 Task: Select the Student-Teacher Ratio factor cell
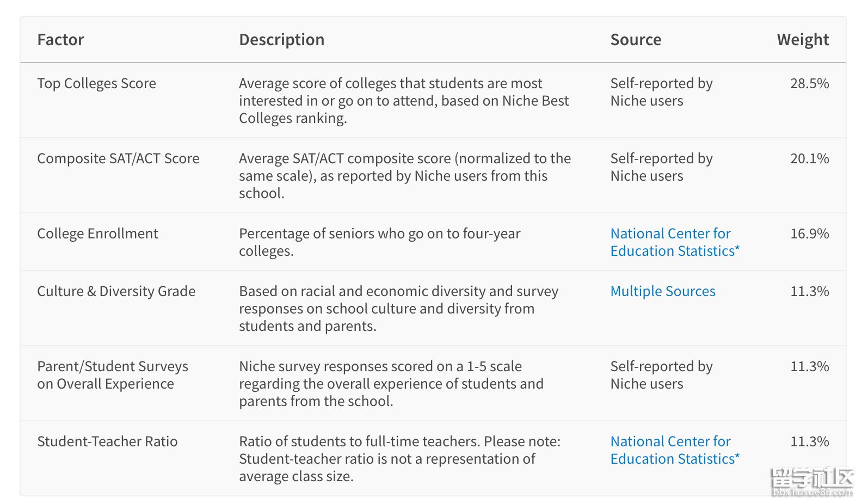point(107,441)
